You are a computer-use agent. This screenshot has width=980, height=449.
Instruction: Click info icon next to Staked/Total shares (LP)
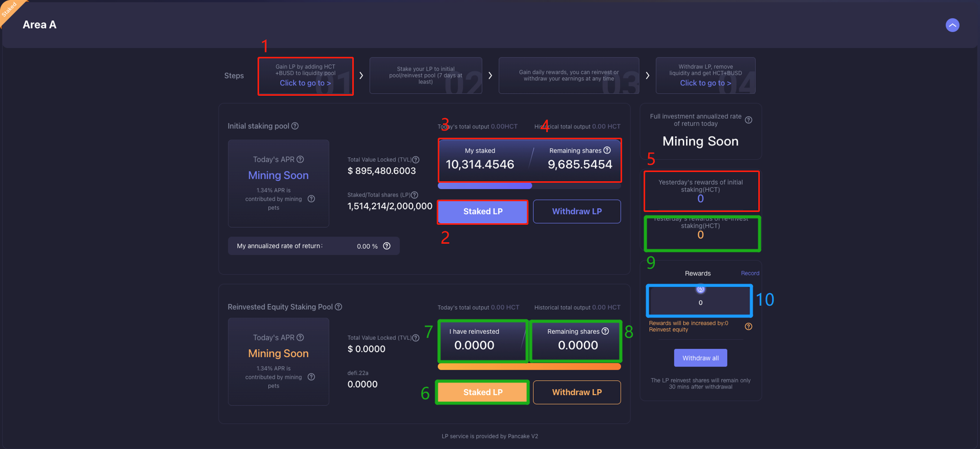tap(415, 195)
